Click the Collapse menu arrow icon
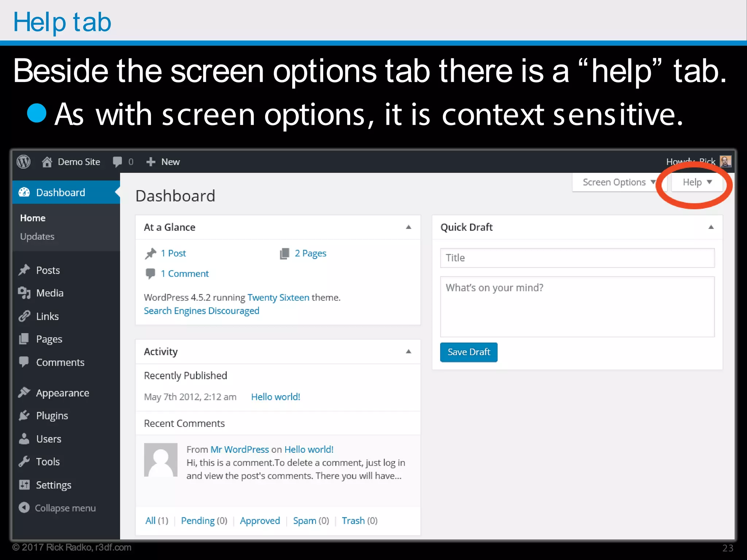 click(24, 507)
